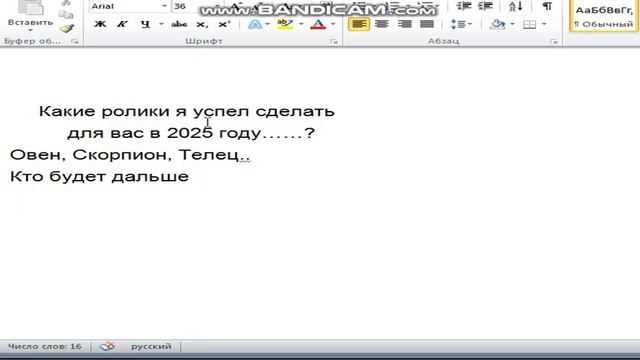Image resolution: width=640 pixels, height=360 pixels.
Task: Toggle strikethrough abc formatting
Action: click(179, 24)
